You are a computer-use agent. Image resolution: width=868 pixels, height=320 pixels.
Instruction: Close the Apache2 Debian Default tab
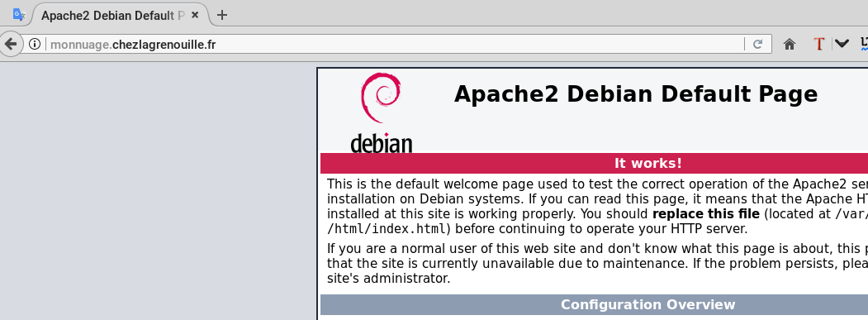coord(194,15)
